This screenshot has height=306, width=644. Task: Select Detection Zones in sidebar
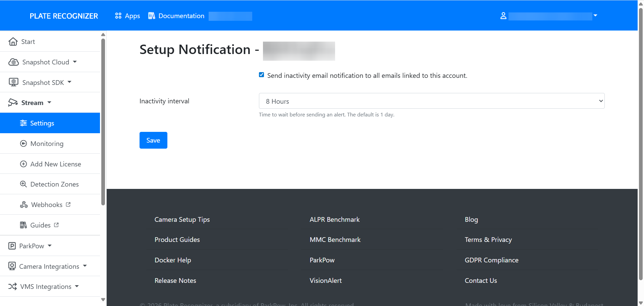[50, 184]
